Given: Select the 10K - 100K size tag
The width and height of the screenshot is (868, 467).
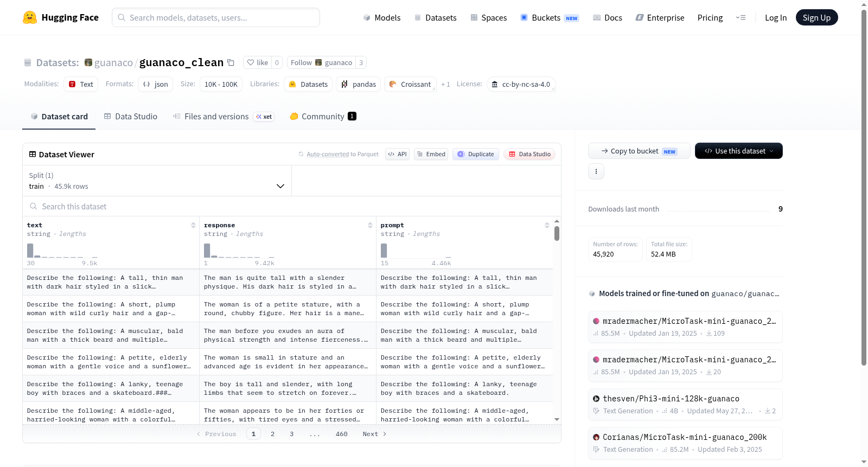Looking at the screenshot, I should pos(221,84).
